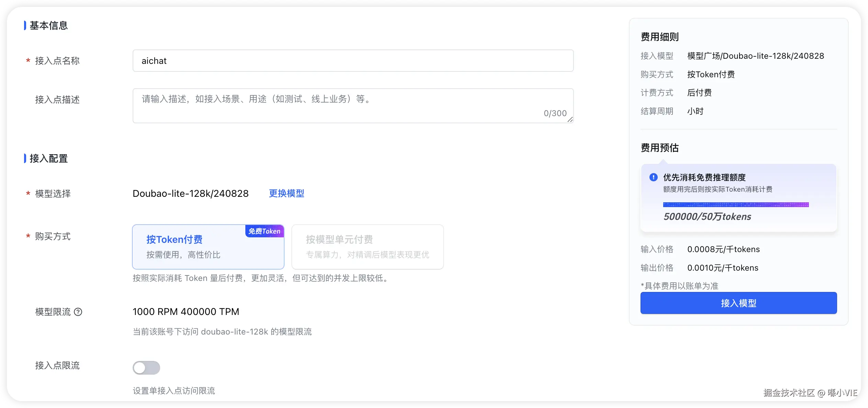Click the model rate limit help icon
This screenshot has height=408, width=868.
(x=78, y=312)
